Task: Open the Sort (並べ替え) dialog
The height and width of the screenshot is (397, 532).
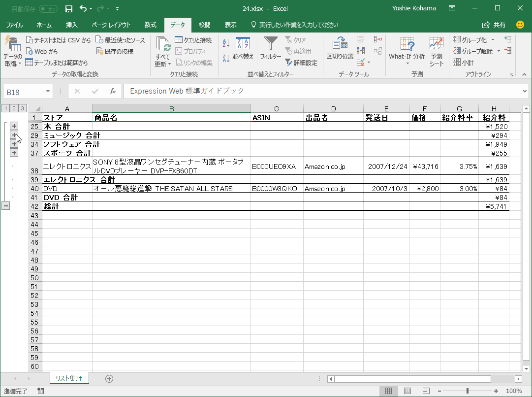Action: pyautogui.click(x=243, y=48)
